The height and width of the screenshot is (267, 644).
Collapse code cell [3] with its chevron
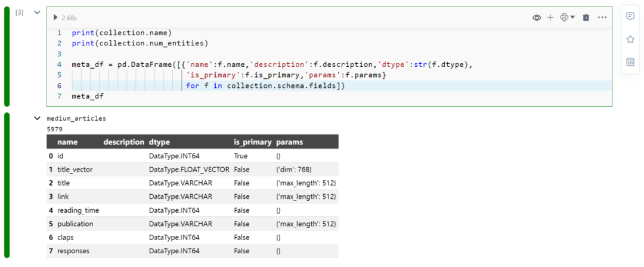pos(37,13)
